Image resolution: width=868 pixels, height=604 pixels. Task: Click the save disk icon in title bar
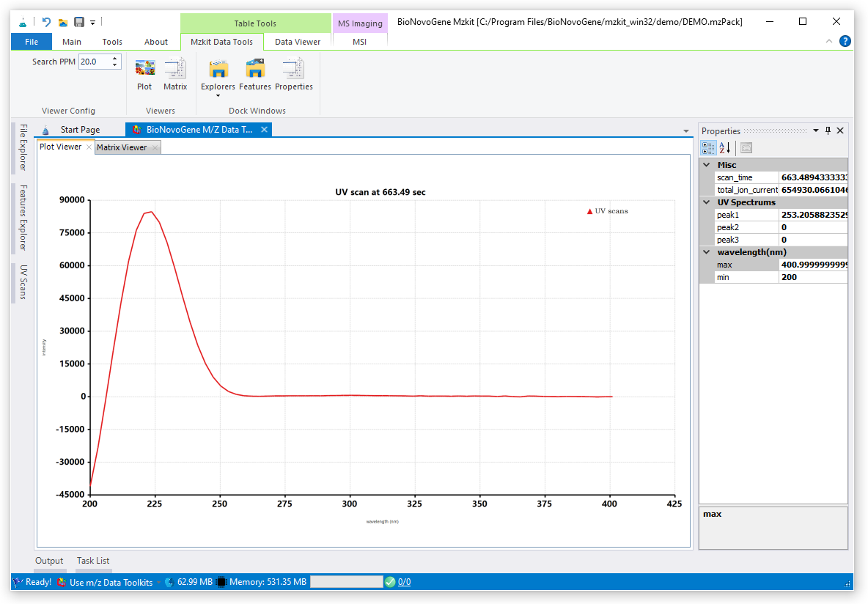coord(79,22)
